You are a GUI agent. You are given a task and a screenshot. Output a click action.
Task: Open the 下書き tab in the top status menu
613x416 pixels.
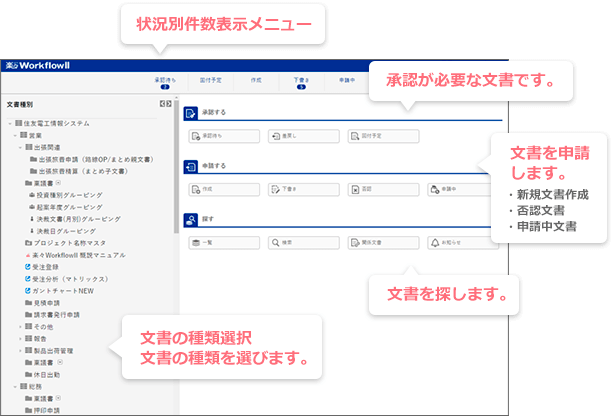[301, 82]
